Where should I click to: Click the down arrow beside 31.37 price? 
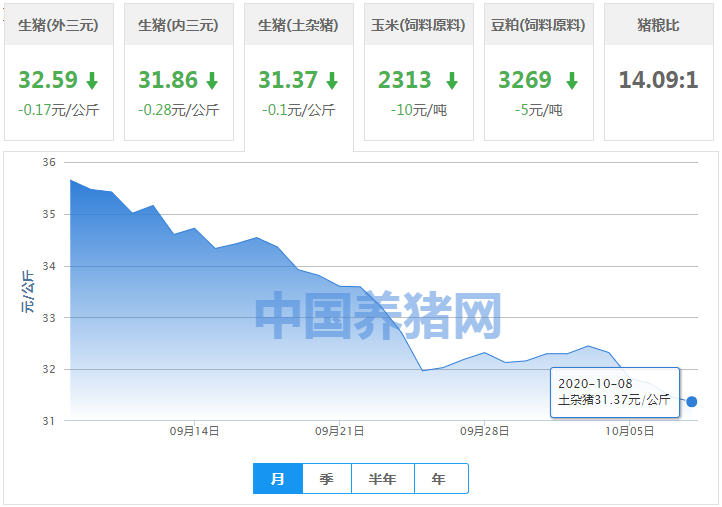(x=332, y=81)
